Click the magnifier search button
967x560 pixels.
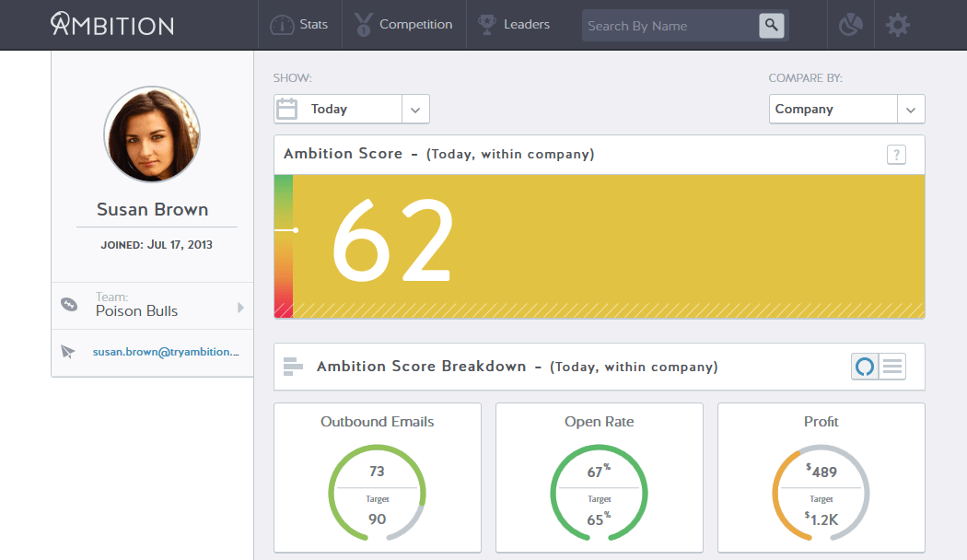click(772, 25)
